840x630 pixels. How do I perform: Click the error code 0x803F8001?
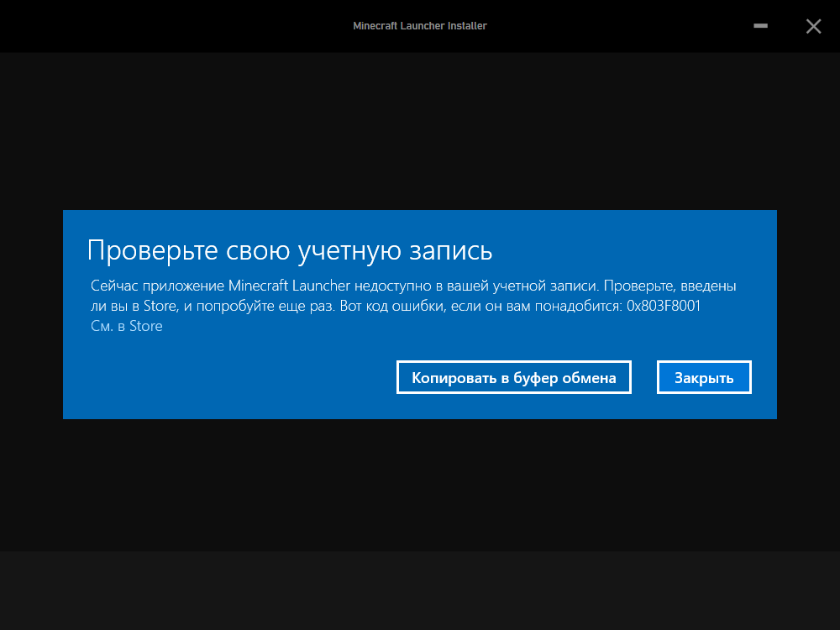[x=664, y=306]
